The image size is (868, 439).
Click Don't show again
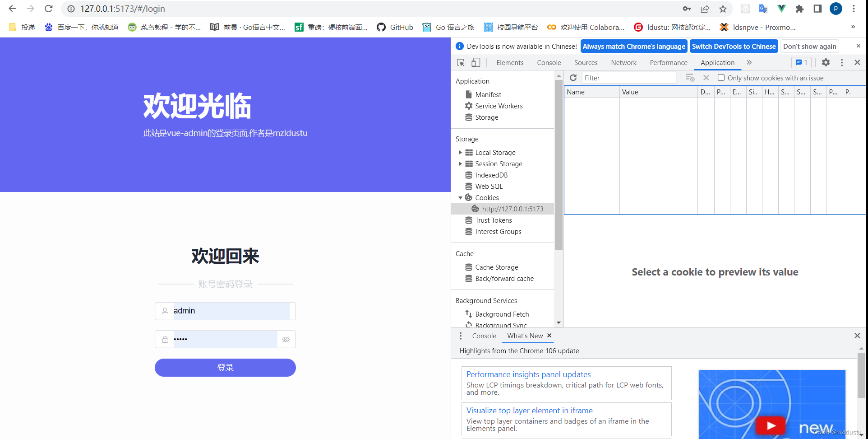coord(809,46)
